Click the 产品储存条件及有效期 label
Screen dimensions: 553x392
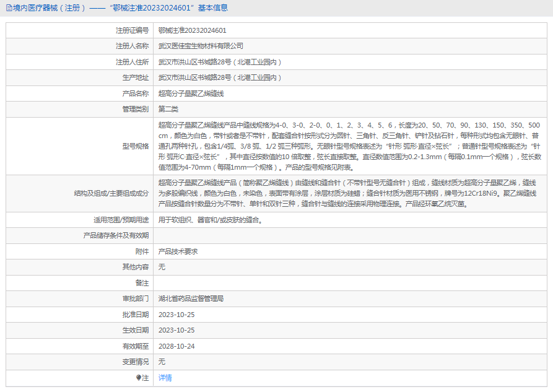tap(116, 236)
